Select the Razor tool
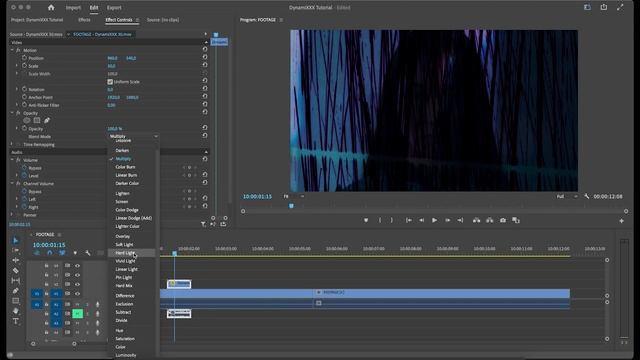Image resolution: width=640 pixels, height=360 pixels. (16, 270)
